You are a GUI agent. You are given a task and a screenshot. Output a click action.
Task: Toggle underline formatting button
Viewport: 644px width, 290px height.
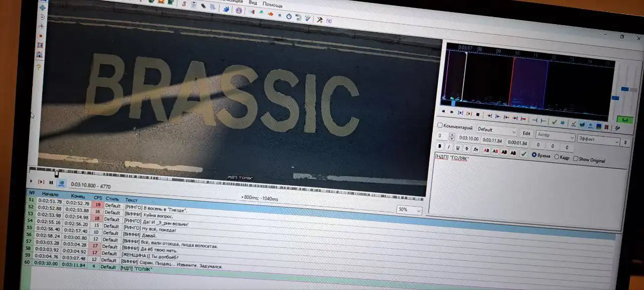coord(457,148)
